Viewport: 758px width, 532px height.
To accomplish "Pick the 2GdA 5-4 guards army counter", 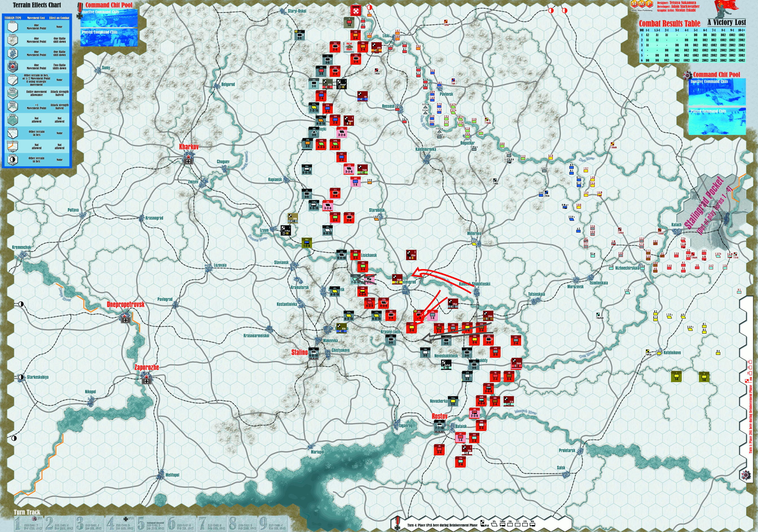I will [x=516, y=364].
